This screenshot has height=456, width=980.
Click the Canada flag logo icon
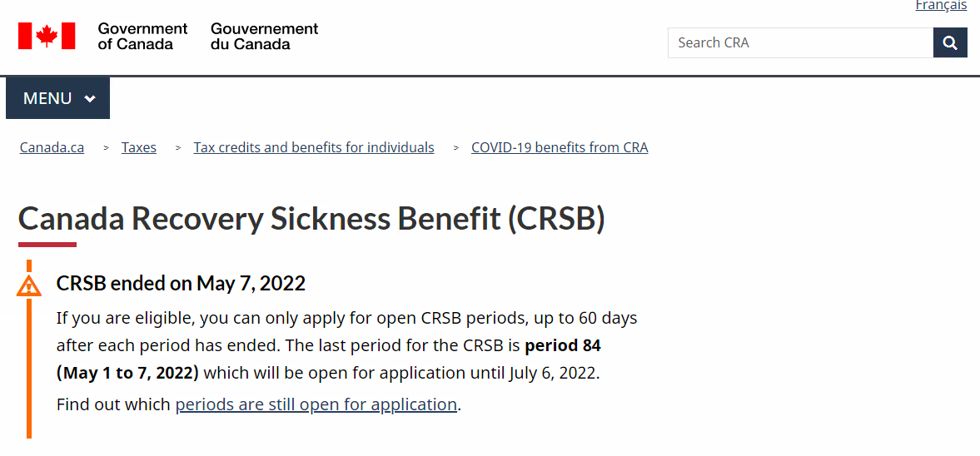pyautogui.click(x=47, y=36)
